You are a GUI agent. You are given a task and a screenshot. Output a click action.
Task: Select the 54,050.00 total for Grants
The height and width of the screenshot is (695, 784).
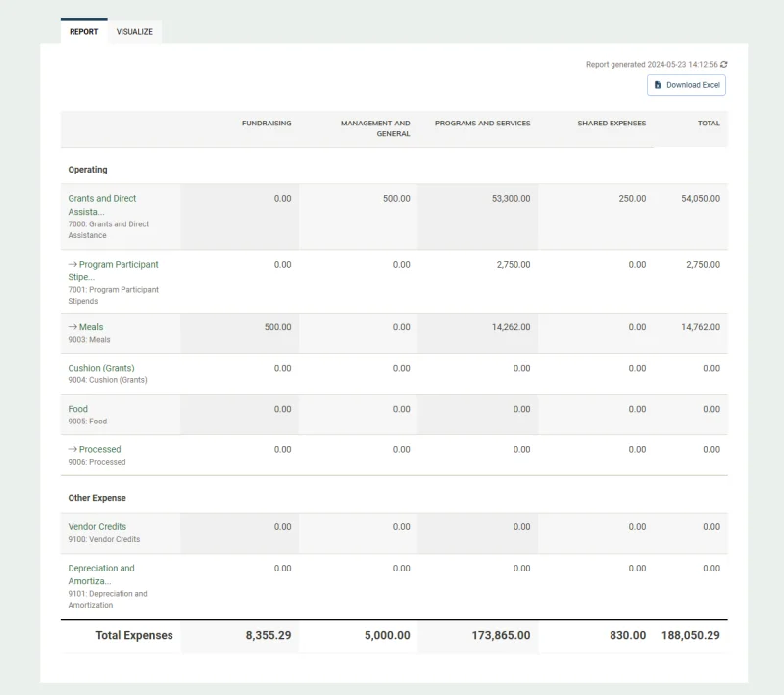pyautogui.click(x=701, y=198)
